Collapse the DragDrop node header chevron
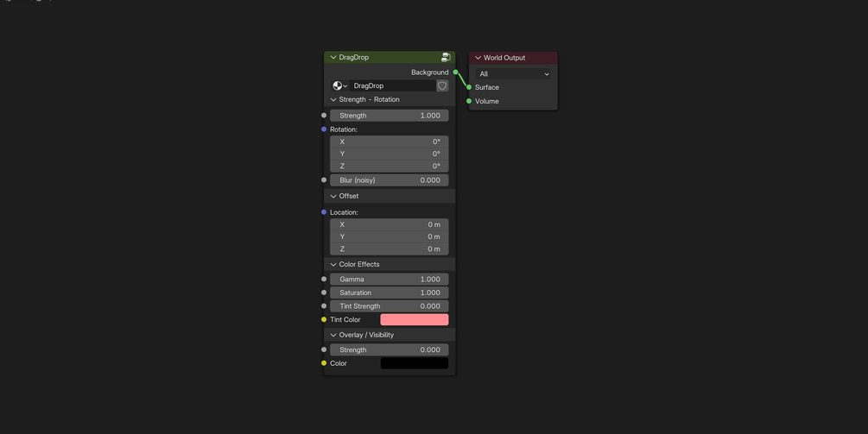The image size is (868, 434). 333,57
